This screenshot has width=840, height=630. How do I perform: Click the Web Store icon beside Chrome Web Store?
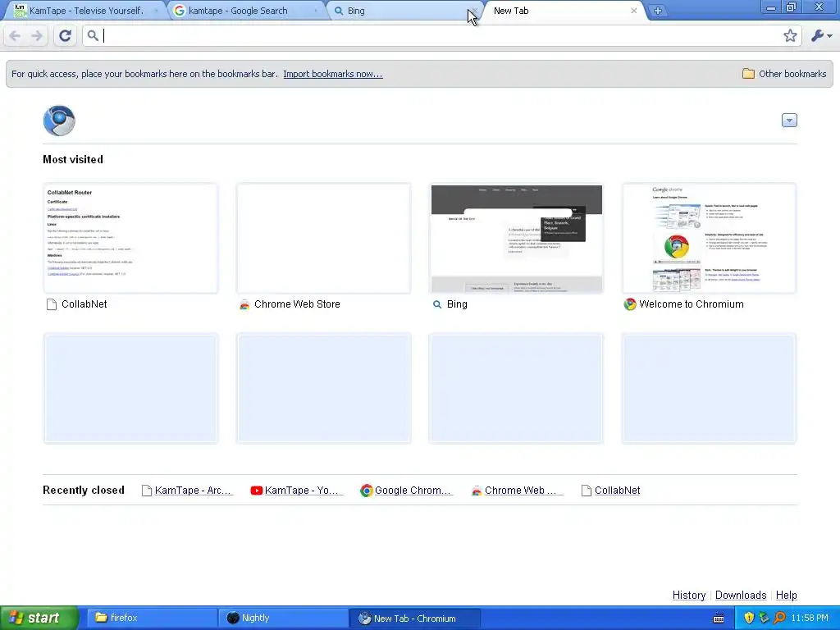[x=244, y=305]
